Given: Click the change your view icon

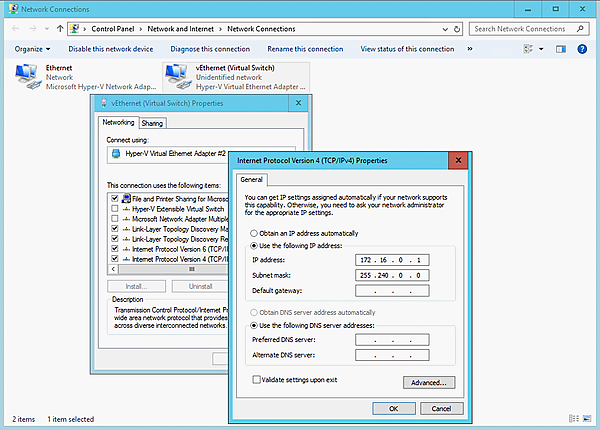Looking at the screenshot, I should pyautogui.click(x=527, y=48).
